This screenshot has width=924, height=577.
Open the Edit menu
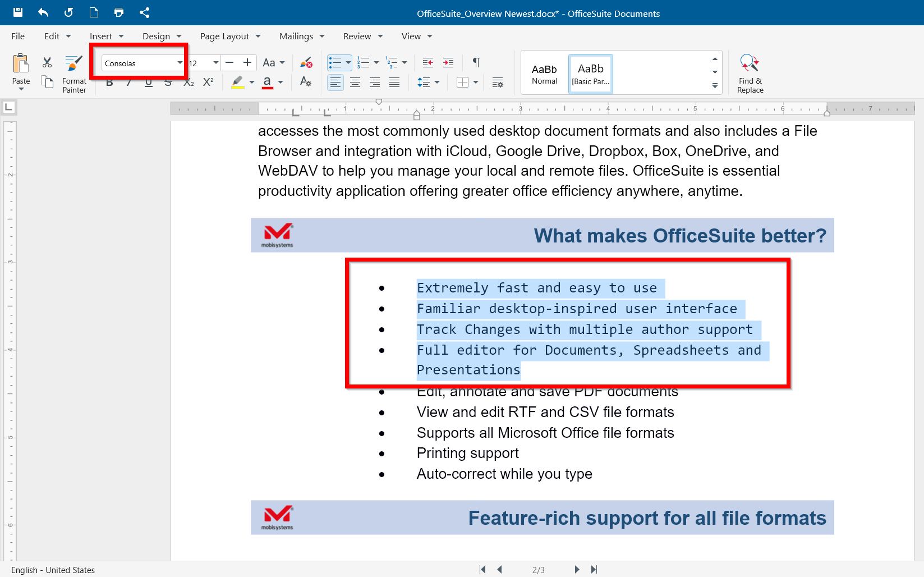pos(57,36)
